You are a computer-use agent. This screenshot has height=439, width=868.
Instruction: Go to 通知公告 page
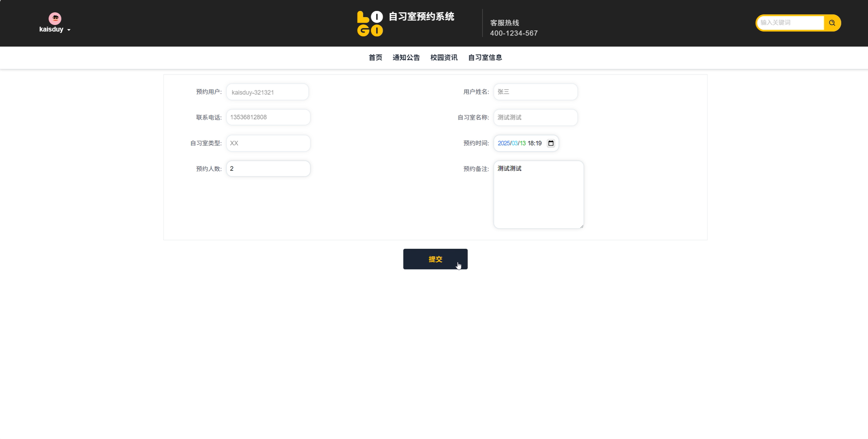(406, 57)
